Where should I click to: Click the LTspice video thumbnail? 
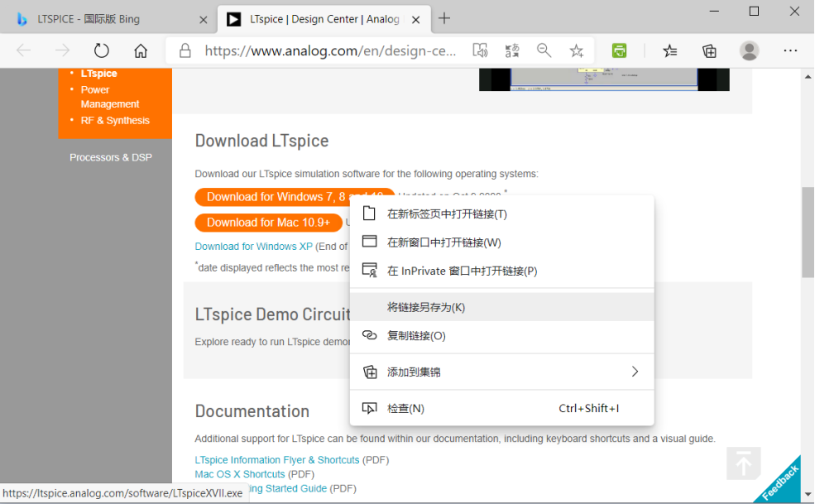604,79
